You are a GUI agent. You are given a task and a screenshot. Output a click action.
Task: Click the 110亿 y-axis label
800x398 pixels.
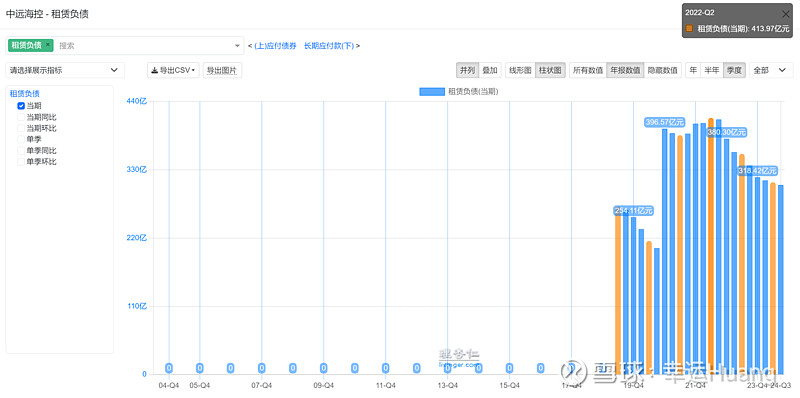click(136, 306)
